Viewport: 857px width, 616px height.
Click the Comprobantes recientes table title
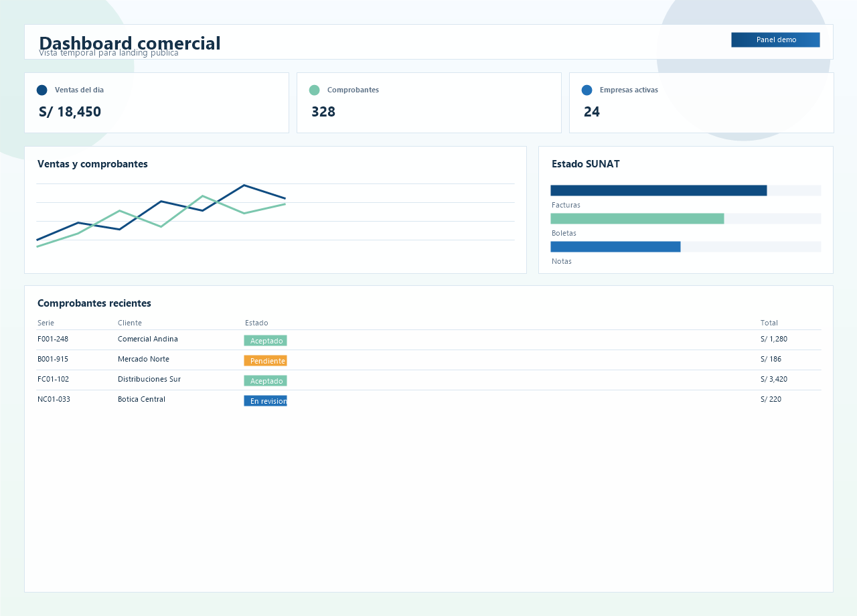pyautogui.click(x=94, y=303)
